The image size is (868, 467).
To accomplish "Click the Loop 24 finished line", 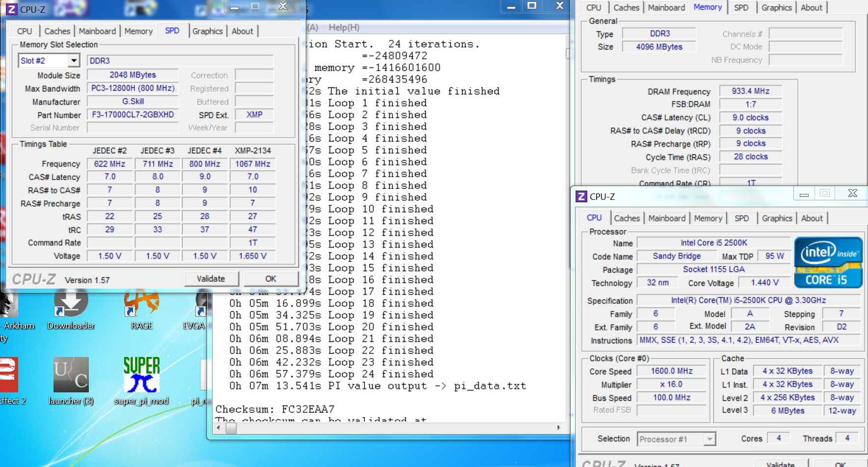I will click(x=332, y=374).
